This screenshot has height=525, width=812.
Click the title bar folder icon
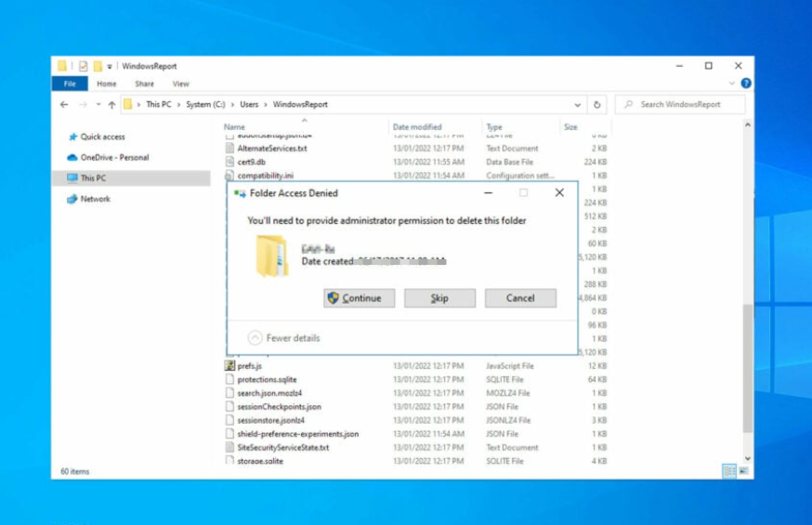(x=62, y=66)
